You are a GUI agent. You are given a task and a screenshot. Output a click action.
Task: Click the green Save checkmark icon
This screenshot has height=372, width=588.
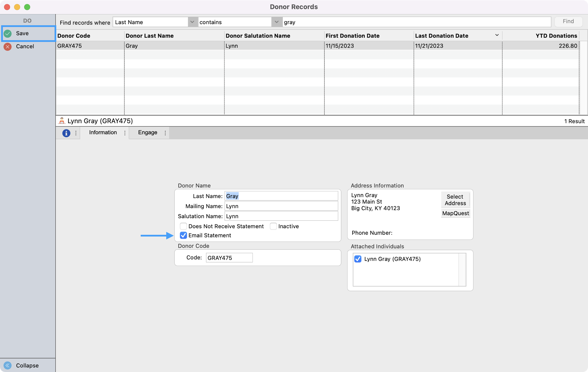[8, 34]
